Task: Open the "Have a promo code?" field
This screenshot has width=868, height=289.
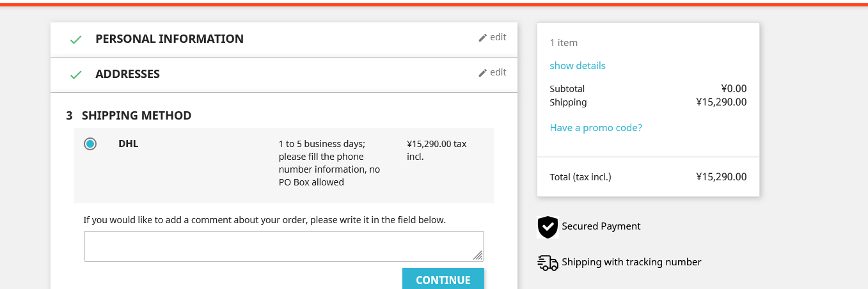Action: click(596, 128)
